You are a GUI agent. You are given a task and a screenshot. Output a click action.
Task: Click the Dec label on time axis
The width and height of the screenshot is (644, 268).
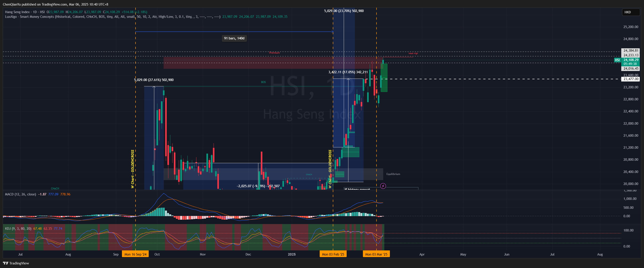(x=248, y=254)
